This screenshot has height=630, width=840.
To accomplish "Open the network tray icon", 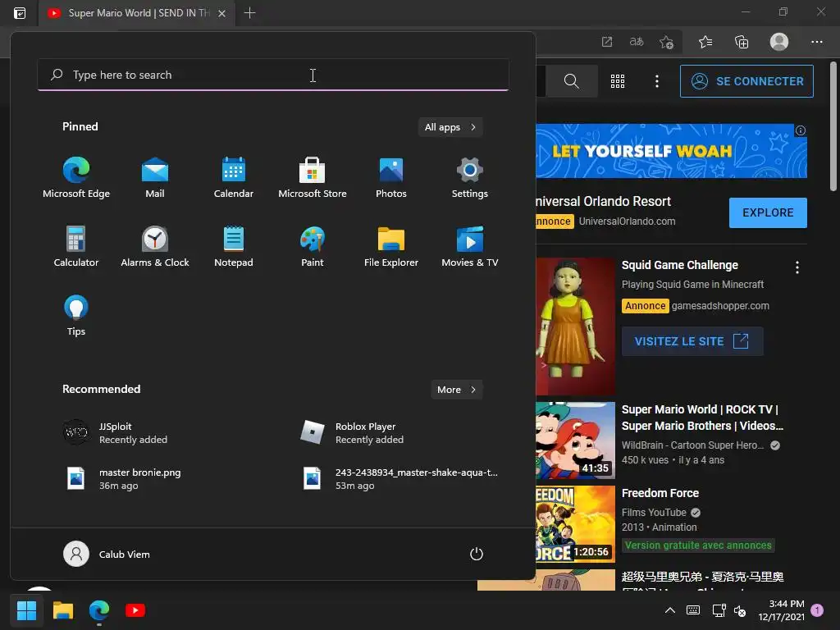I will pyautogui.click(x=719, y=610).
